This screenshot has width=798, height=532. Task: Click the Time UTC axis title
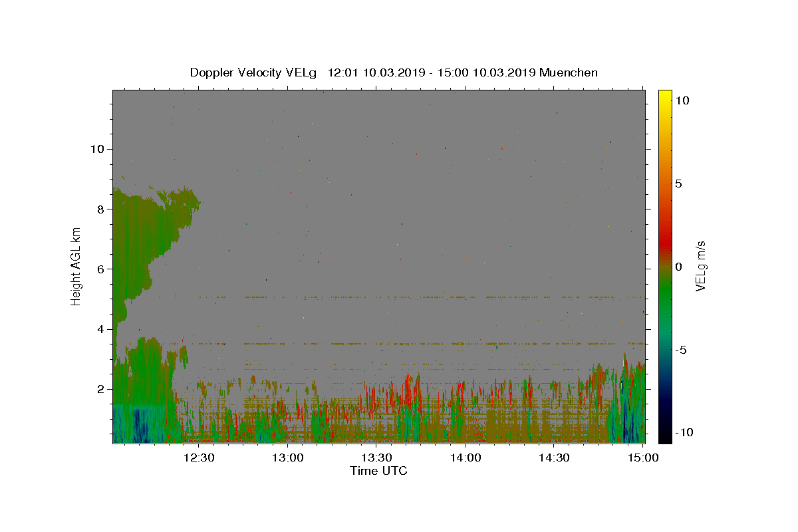(x=378, y=471)
